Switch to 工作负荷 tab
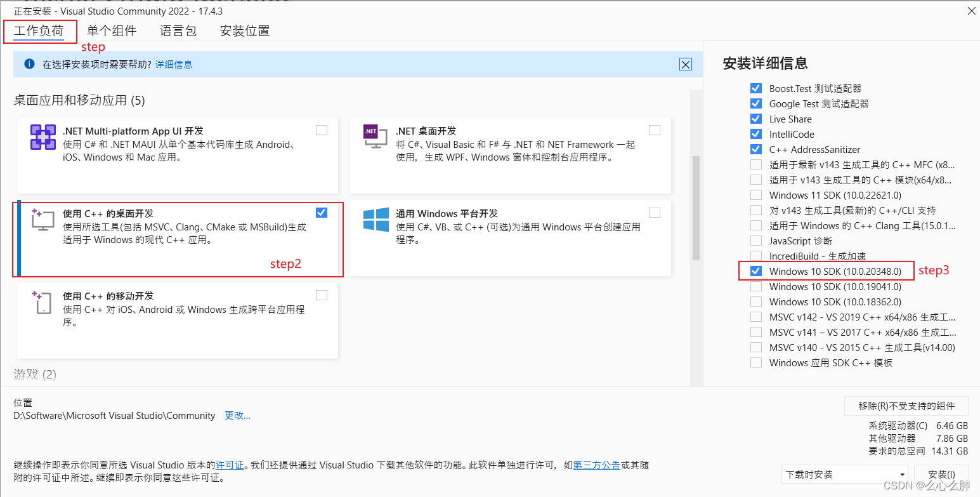The image size is (980, 497). pos(39,30)
